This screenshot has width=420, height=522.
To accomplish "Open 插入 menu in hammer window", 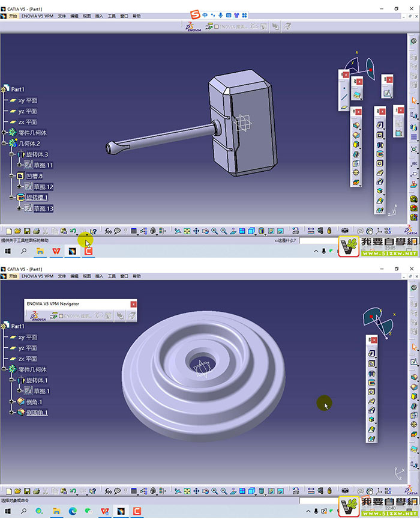I will [x=99, y=16].
